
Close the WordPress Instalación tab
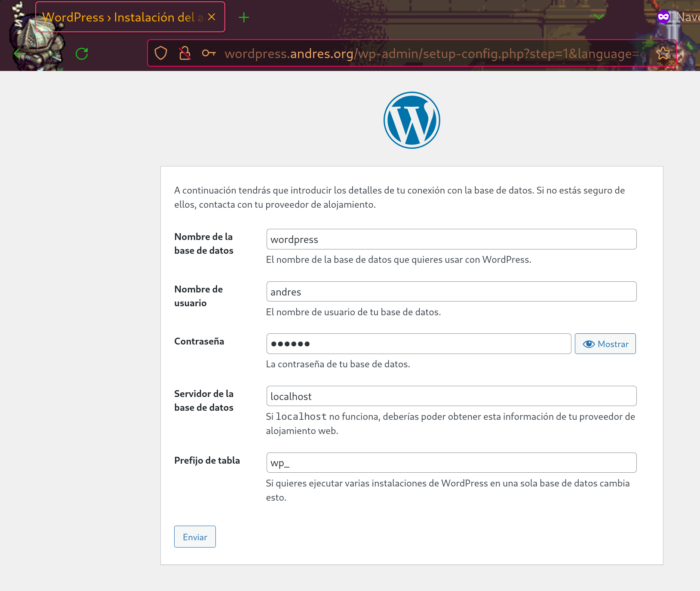212,17
